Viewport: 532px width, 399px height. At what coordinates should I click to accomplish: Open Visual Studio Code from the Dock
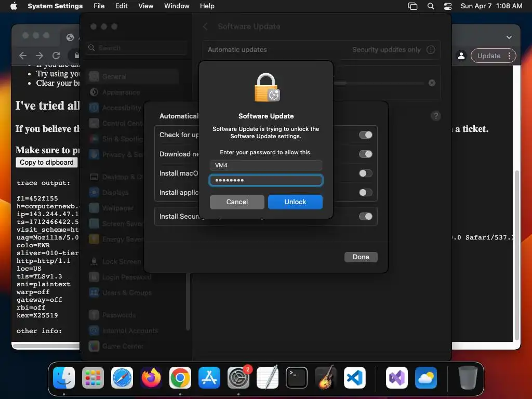pos(354,378)
